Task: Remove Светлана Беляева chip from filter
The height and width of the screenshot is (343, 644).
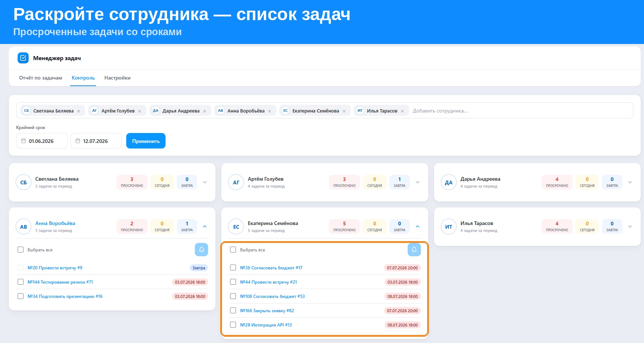Action: (79, 111)
